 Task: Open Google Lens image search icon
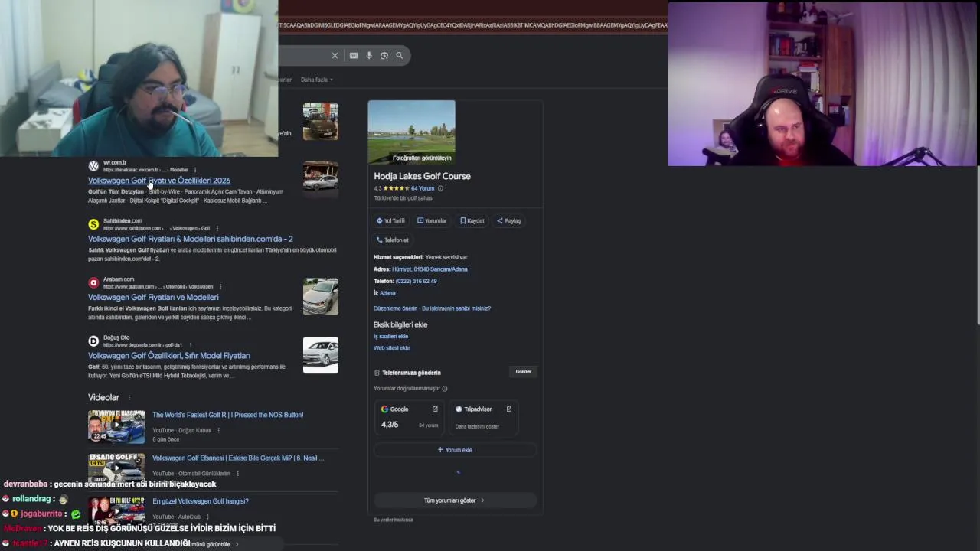(384, 55)
